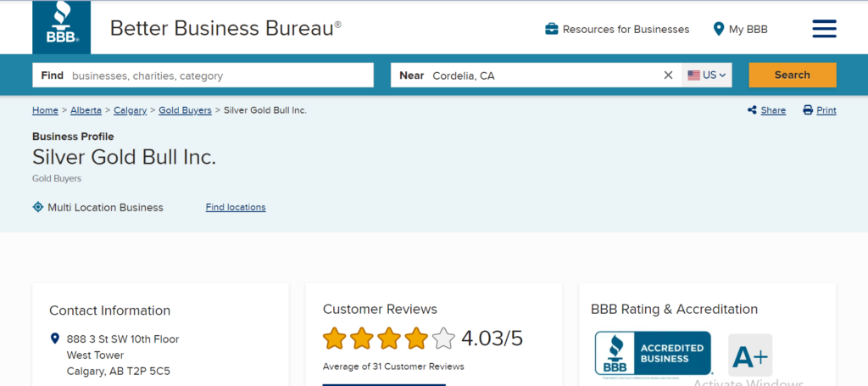868x386 pixels.
Task: Click the My BBB location pin icon
Action: click(719, 29)
